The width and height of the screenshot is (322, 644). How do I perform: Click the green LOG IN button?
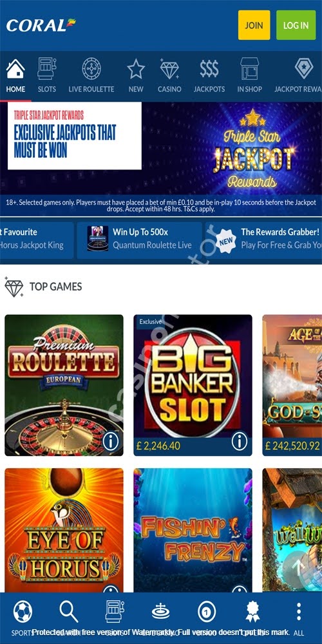(296, 25)
